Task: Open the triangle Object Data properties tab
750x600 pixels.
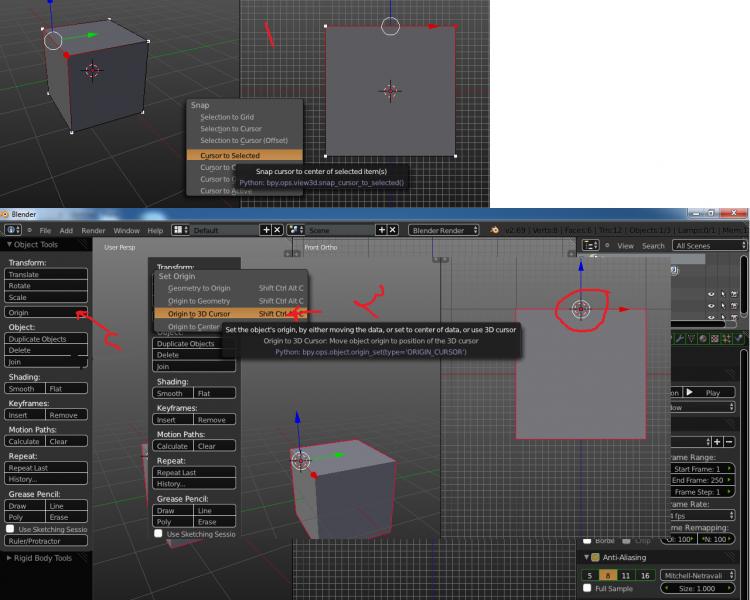Action: (691, 338)
